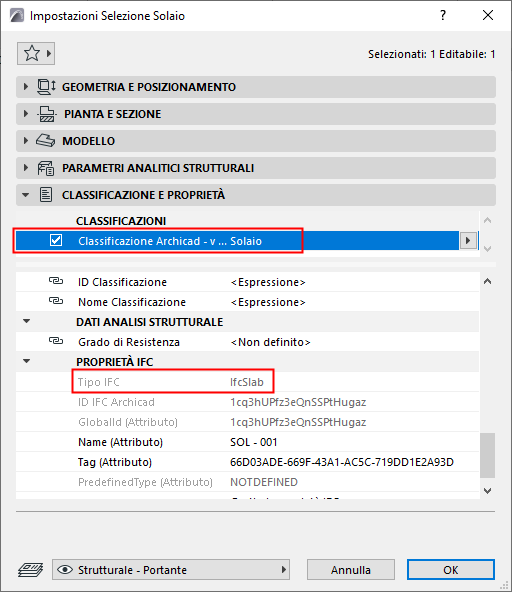Collapse the Dati Analisi Strutturale group
The height and width of the screenshot is (592, 512).
click(x=26, y=321)
